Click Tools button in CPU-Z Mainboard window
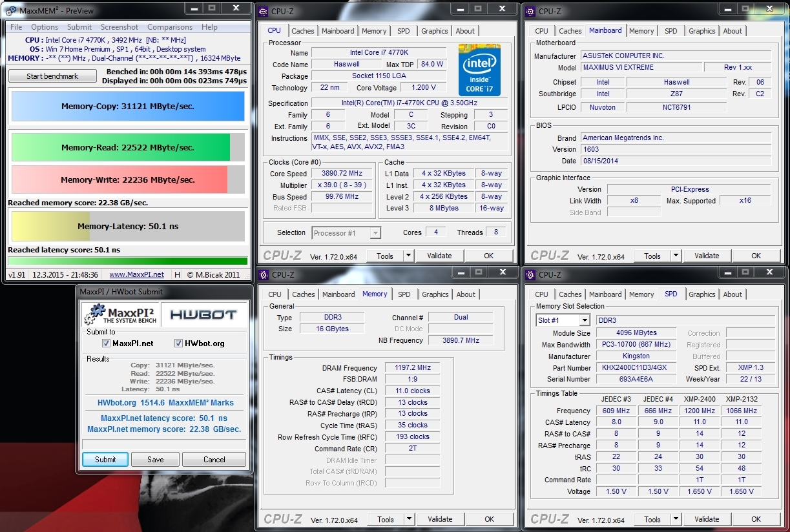This screenshot has height=532, width=790. tap(652, 256)
